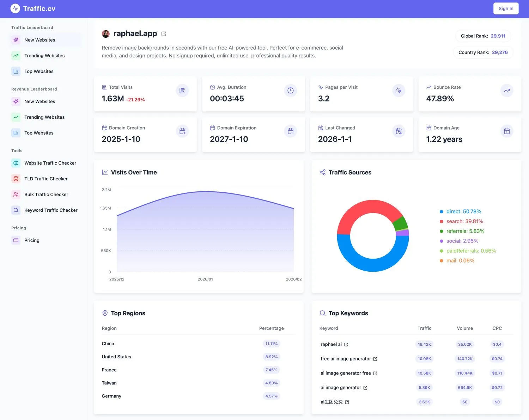Click the Country Rank 29,276 badge
The width and height of the screenshot is (529, 420).
coord(483,52)
